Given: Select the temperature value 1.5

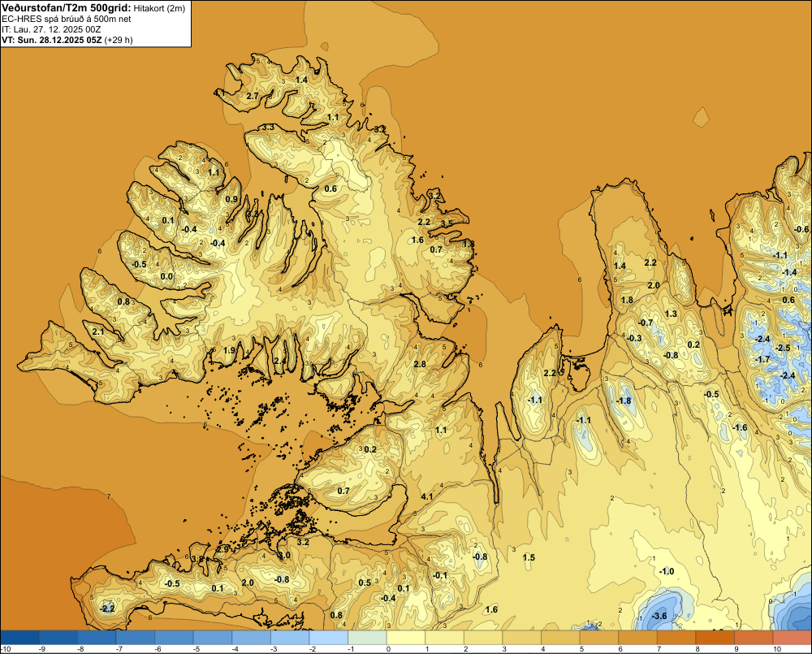Looking at the screenshot, I should point(529,557).
